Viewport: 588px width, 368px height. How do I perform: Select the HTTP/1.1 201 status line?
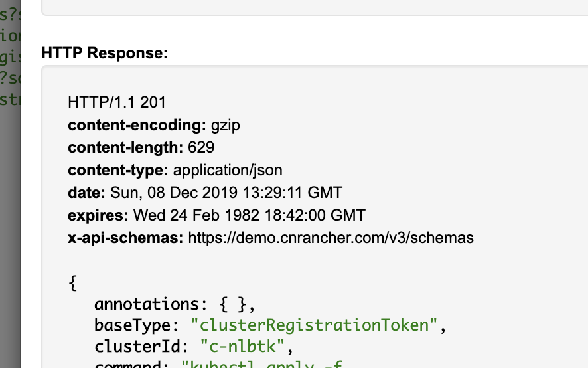[x=117, y=102]
